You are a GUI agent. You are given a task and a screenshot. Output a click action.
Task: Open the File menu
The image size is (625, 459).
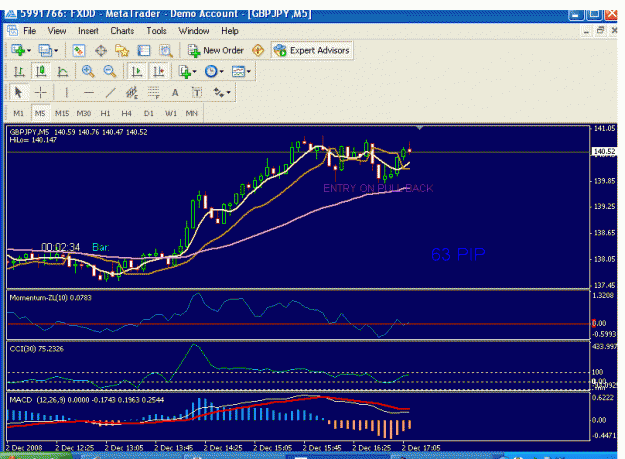coord(29,31)
